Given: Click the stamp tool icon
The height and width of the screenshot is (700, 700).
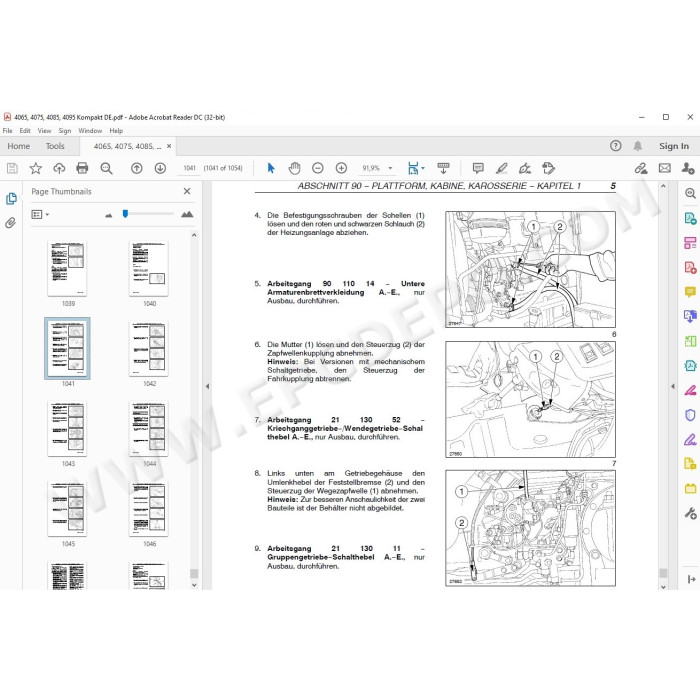Looking at the screenshot, I should click(x=548, y=168).
